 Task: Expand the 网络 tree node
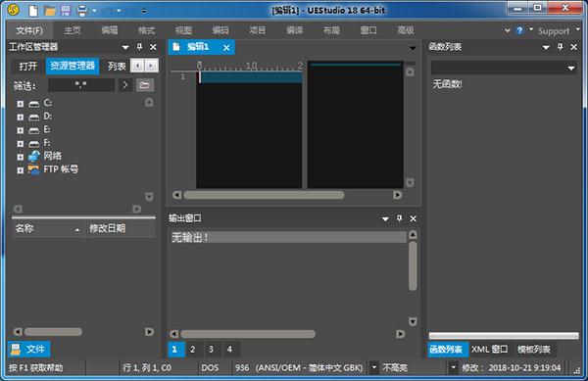[x=21, y=157]
